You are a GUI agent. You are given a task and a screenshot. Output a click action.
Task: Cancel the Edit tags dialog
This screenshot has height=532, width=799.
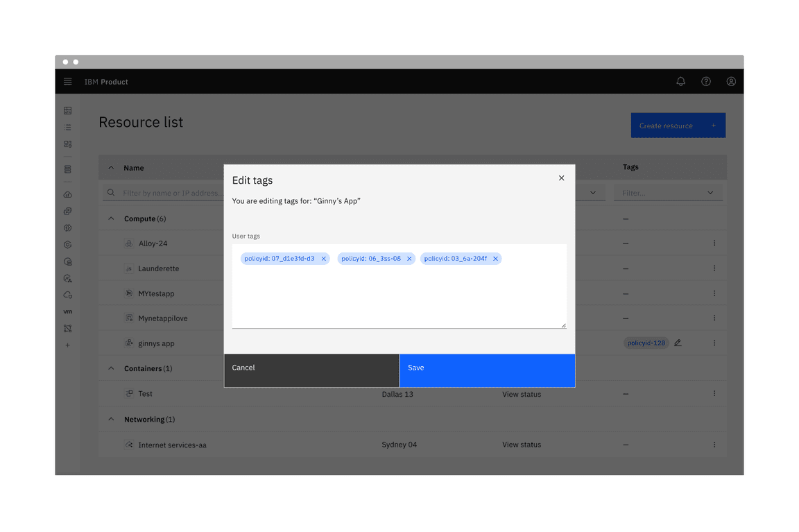point(311,370)
